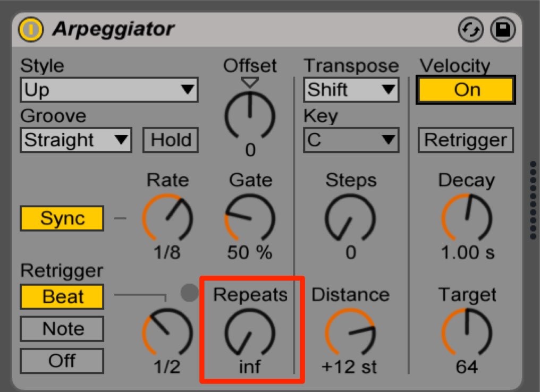The image size is (540, 392).
Task: Open the Transpose Shift dropdown
Action: coord(351,90)
